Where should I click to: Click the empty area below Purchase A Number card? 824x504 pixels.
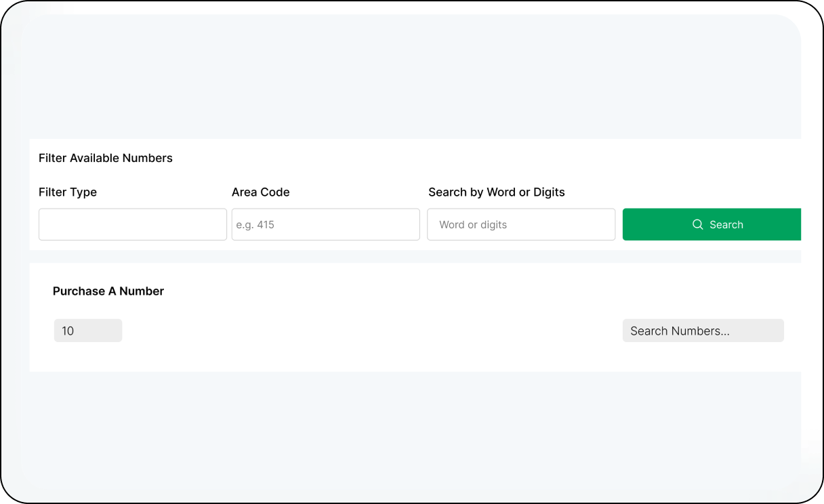point(407,427)
